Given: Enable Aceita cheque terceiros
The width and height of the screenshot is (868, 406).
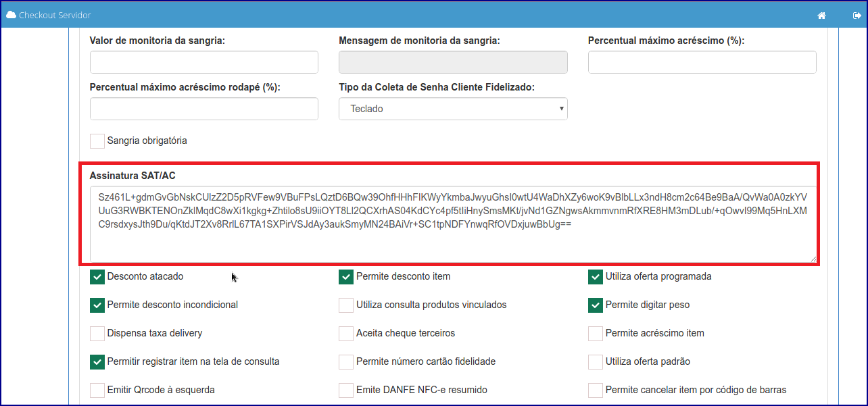Looking at the screenshot, I should [x=346, y=333].
